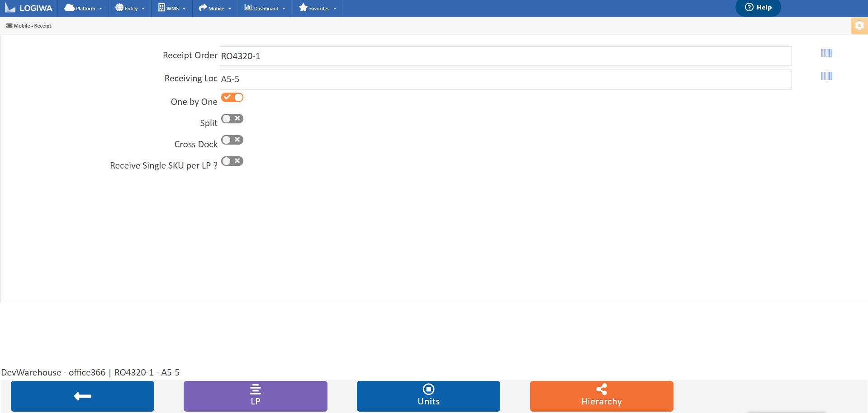Enable the Split toggle

[232, 118]
